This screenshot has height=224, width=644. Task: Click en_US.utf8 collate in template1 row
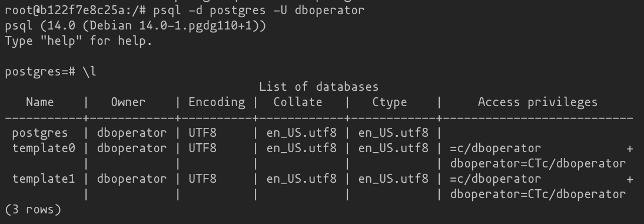301,179
